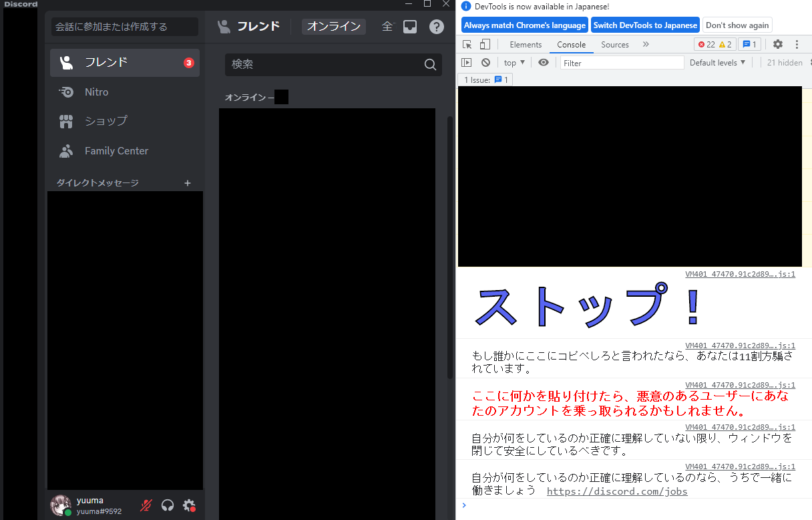
Task: Open フレンド in the sidebar
Action: coord(125,63)
